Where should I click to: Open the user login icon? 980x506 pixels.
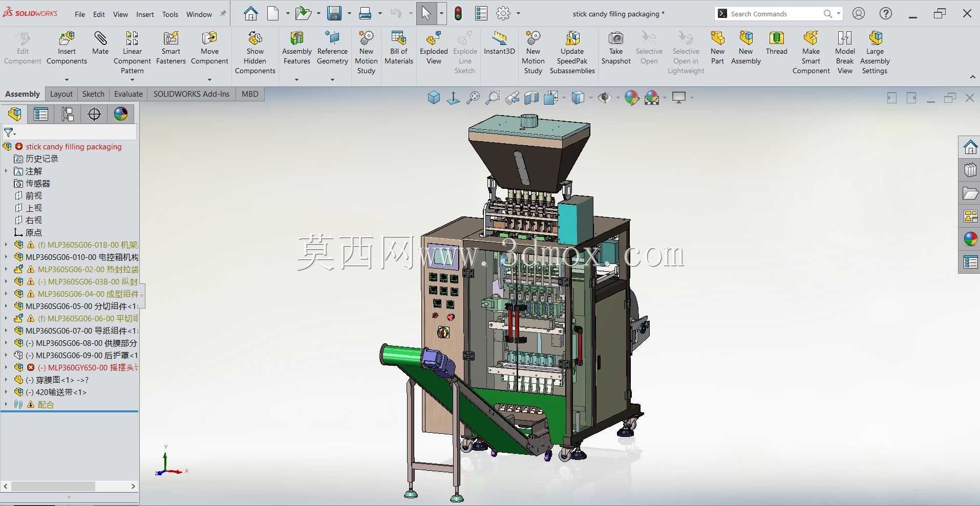pos(859,14)
